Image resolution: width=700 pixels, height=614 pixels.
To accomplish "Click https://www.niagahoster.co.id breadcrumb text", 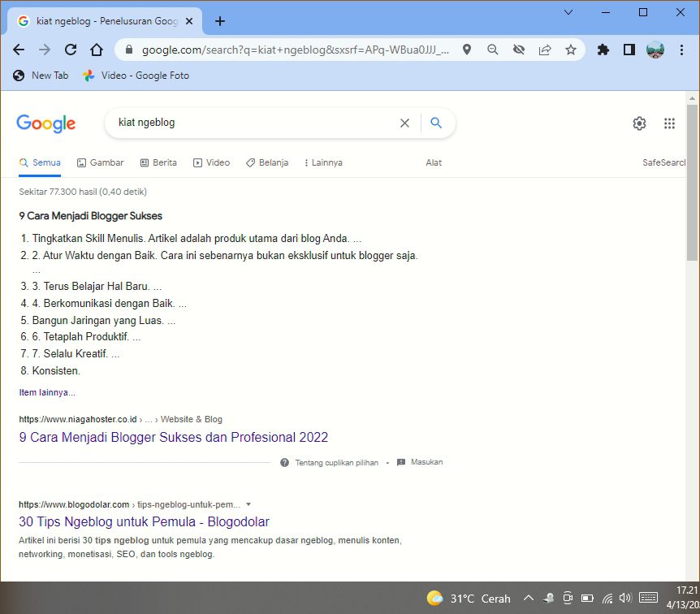I will click(x=78, y=419).
